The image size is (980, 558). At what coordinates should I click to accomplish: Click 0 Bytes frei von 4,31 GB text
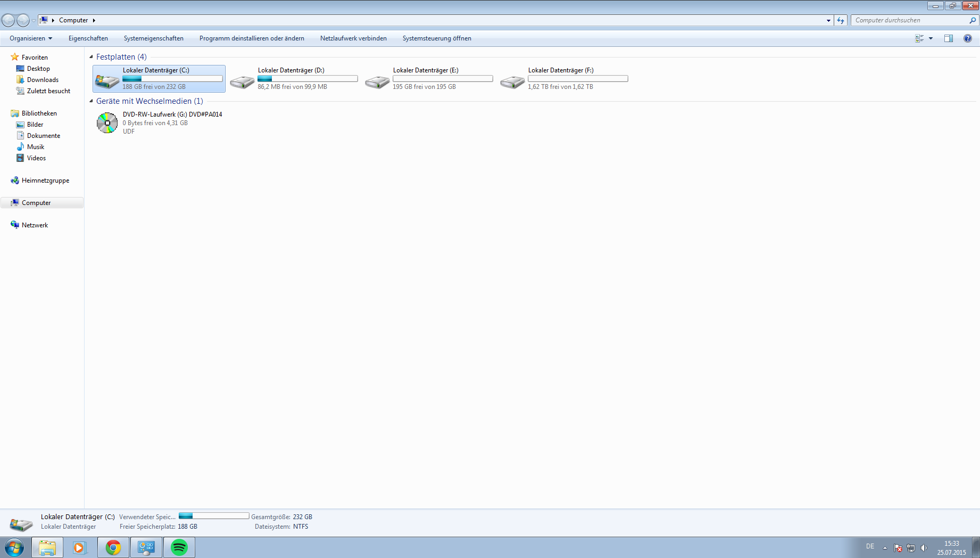(x=155, y=123)
